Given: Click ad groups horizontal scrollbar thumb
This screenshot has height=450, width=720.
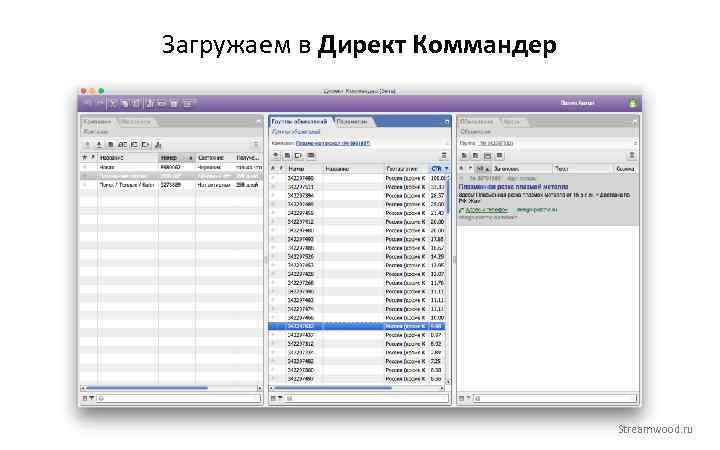Looking at the screenshot, I should click(333, 388).
